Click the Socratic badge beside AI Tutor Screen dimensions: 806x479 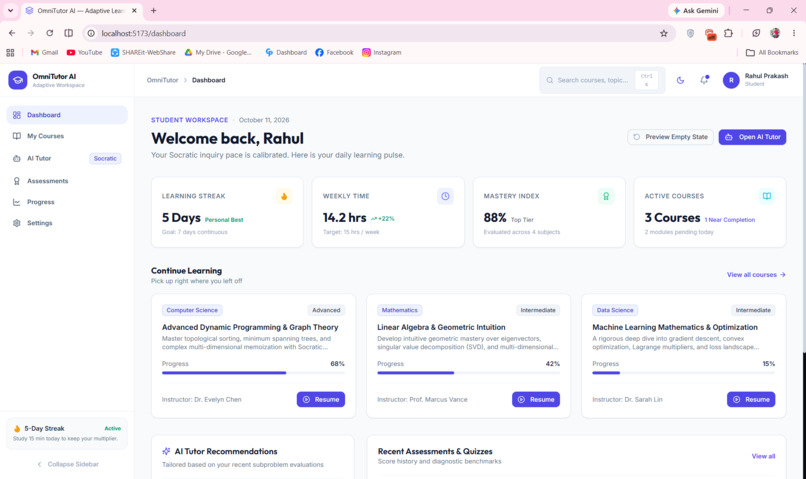105,158
